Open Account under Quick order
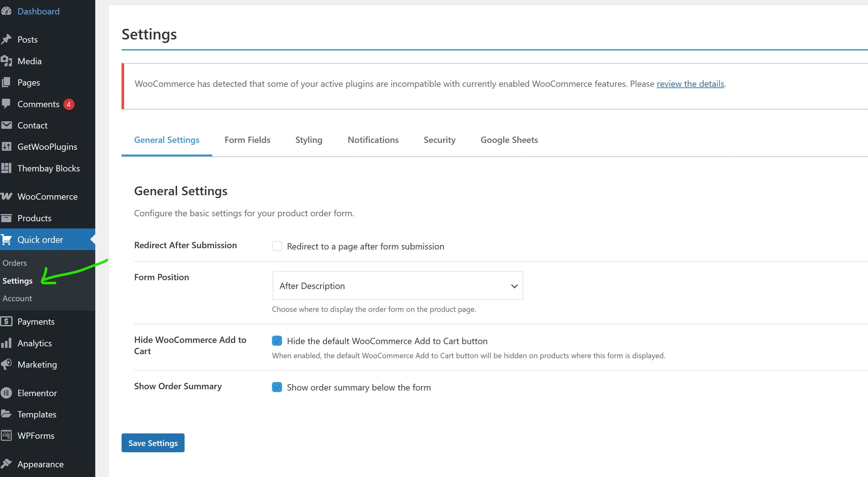868x477 pixels. [x=17, y=298]
